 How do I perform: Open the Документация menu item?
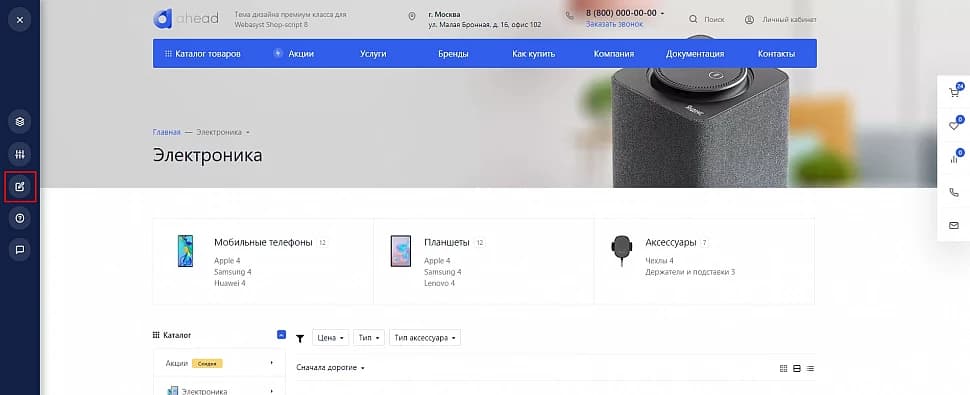click(x=695, y=54)
